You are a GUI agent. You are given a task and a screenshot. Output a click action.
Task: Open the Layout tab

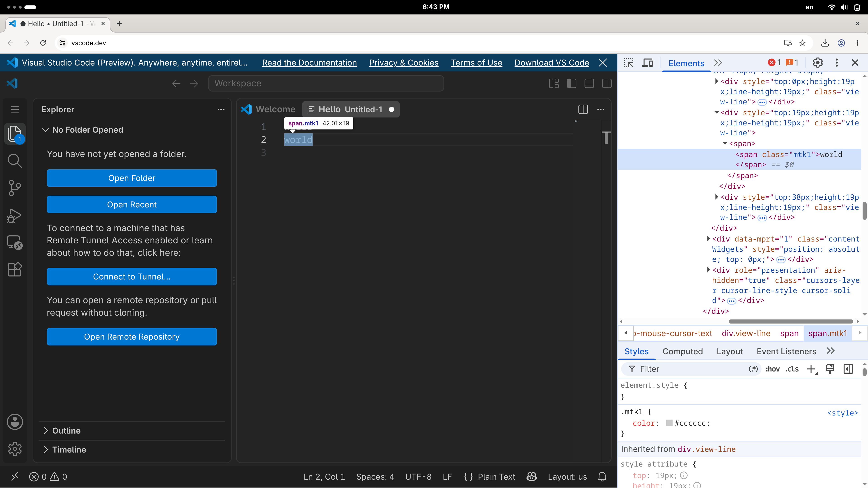[730, 351]
